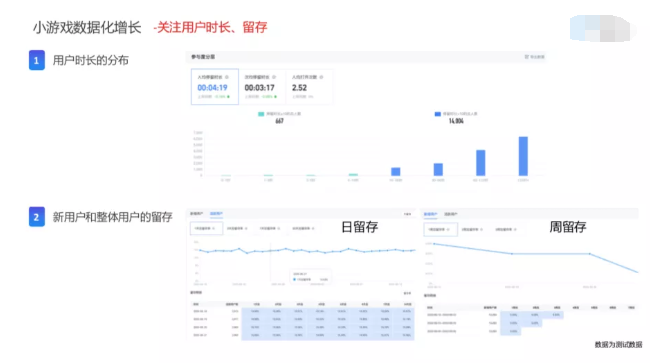Click second retention metric card under daily panel
650x363 pixels.
(237, 228)
